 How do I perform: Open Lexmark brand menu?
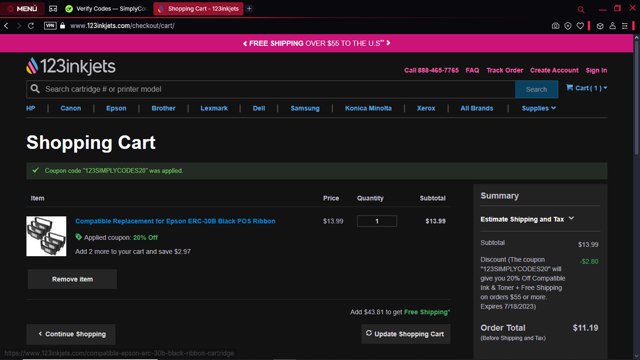[x=214, y=108]
